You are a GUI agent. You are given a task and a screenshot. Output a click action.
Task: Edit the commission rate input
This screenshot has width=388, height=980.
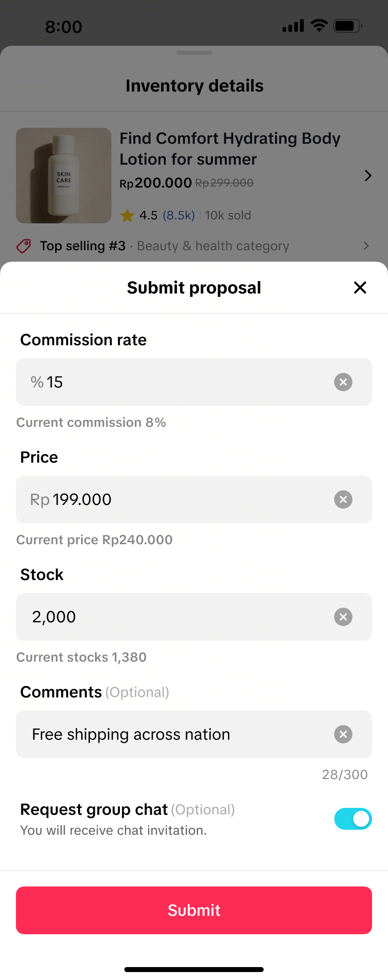click(174, 382)
